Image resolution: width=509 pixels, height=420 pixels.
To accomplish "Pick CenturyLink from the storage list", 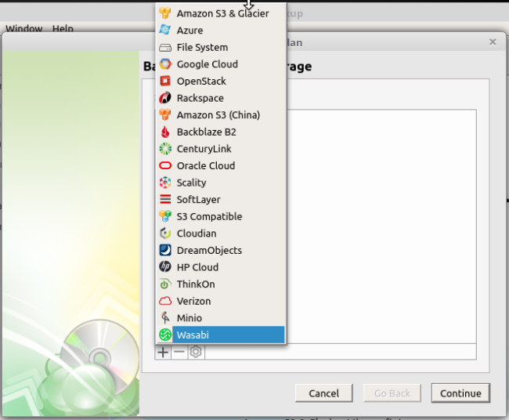I will (x=204, y=149).
